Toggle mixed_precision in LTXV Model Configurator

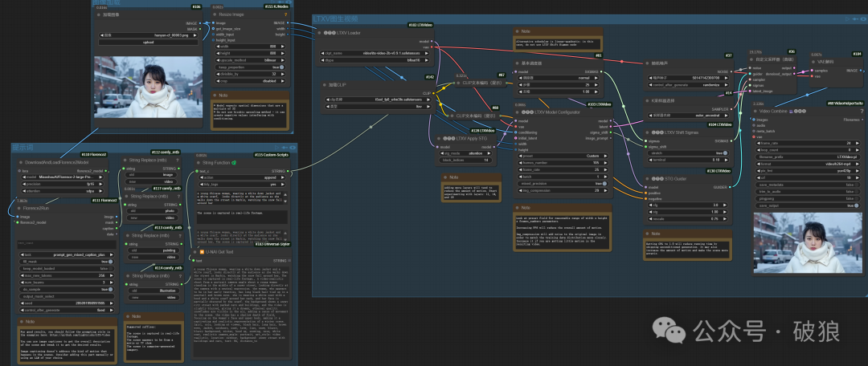pyautogui.click(x=563, y=183)
